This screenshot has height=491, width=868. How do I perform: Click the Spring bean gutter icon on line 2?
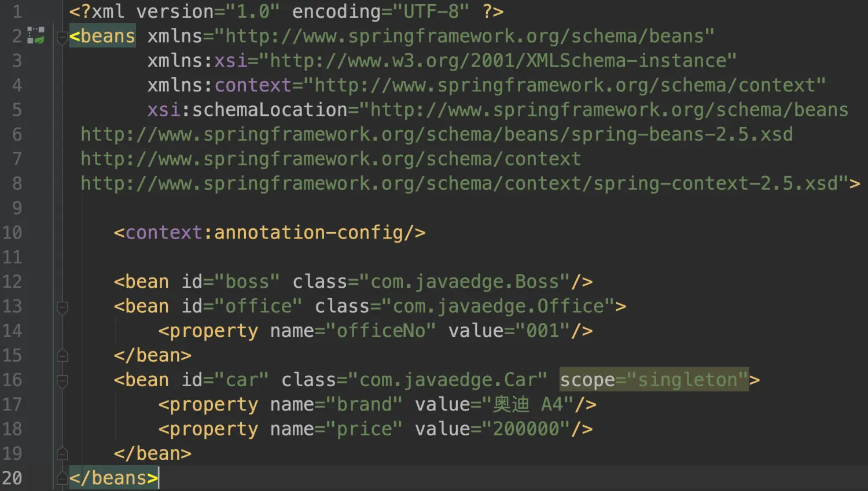point(36,35)
